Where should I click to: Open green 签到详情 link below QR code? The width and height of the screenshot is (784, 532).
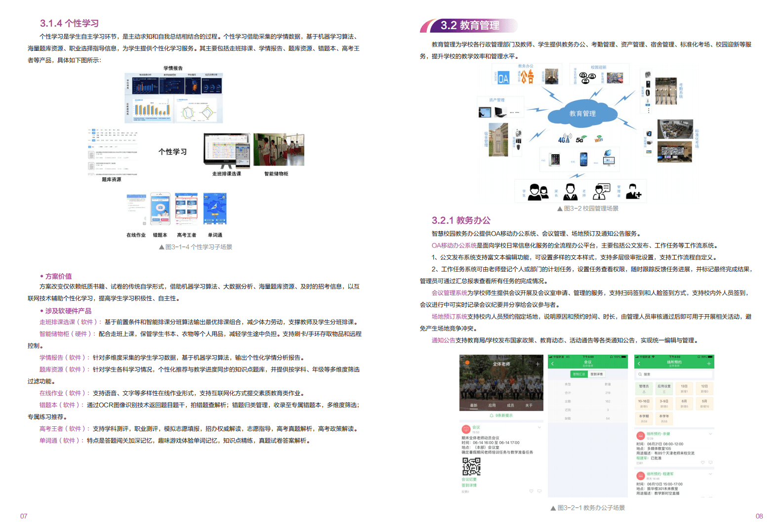469,485
